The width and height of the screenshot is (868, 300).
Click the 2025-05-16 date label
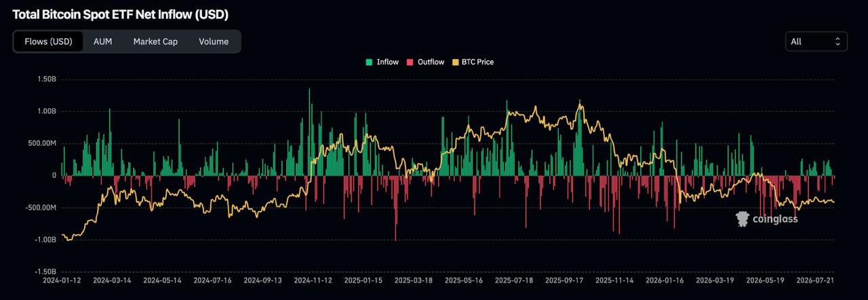click(x=463, y=280)
